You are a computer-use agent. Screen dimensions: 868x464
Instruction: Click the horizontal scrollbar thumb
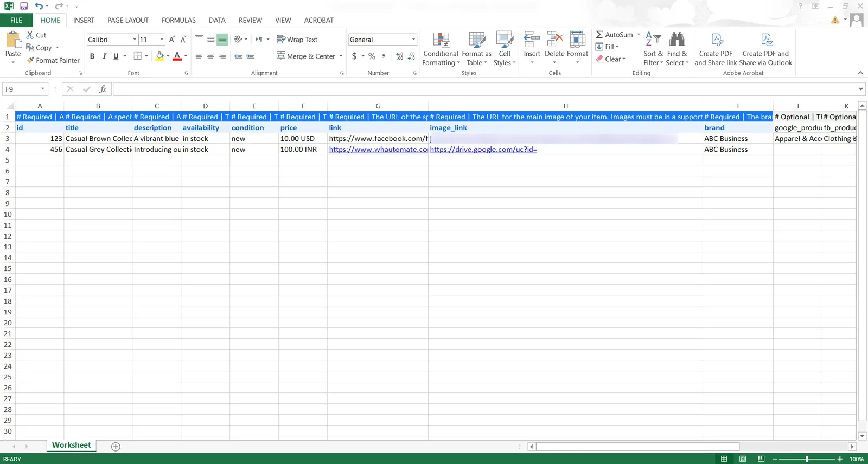pyautogui.click(x=637, y=447)
